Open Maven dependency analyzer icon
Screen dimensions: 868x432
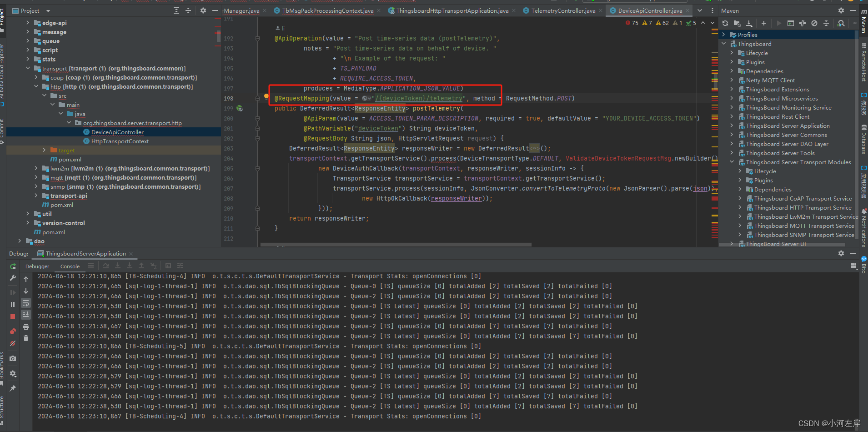tap(841, 23)
